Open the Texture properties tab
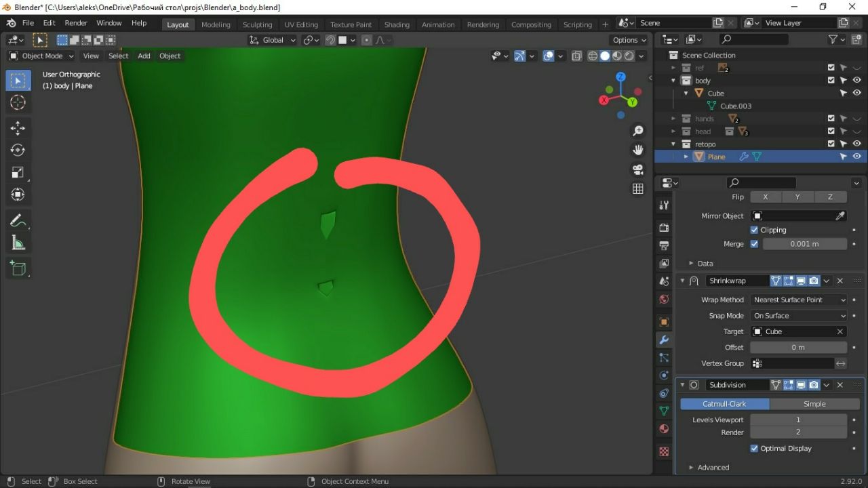The width and height of the screenshot is (868, 488). (664, 451)
